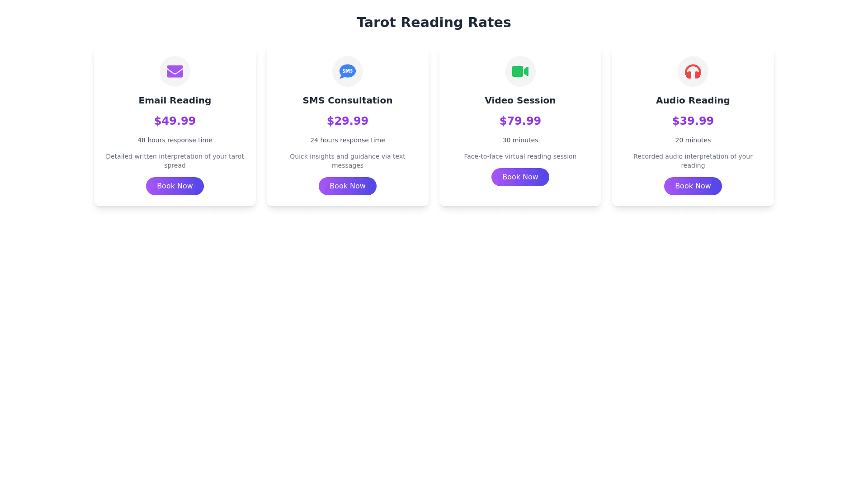Click the $49.99 price
Image resolution: width=868 pixels, height=488 pixels.
point(175,121)
